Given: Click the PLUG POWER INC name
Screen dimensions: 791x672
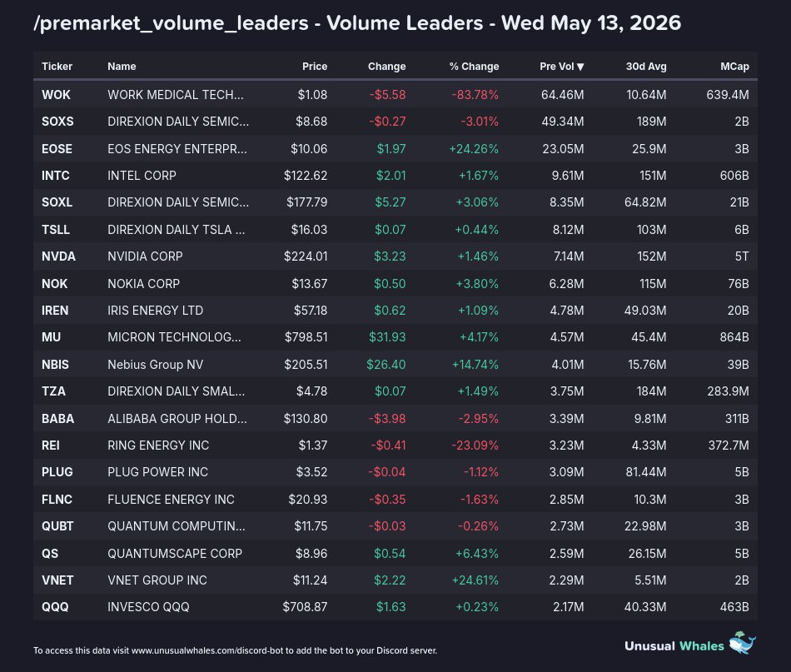Looking at the screenshot, I should [x=157, y=472].
